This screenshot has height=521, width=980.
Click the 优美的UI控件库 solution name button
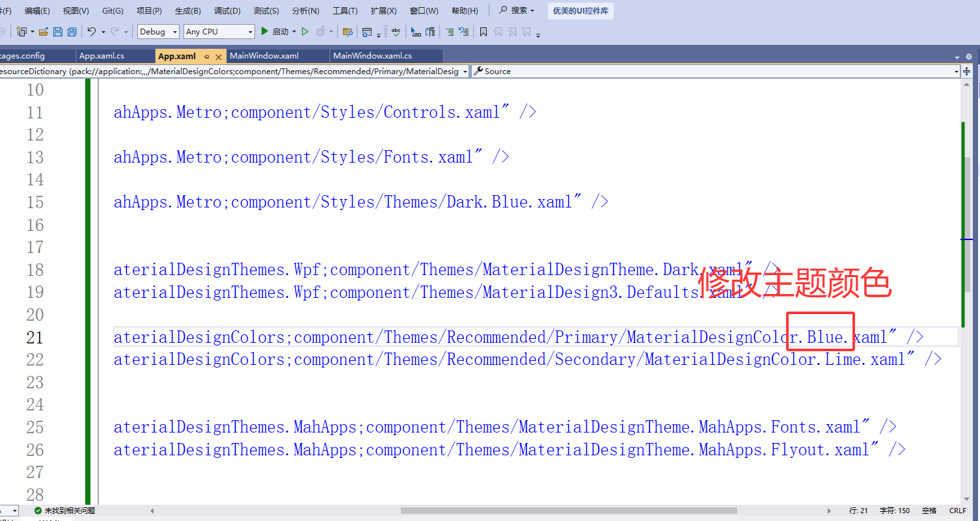point(580,10)
